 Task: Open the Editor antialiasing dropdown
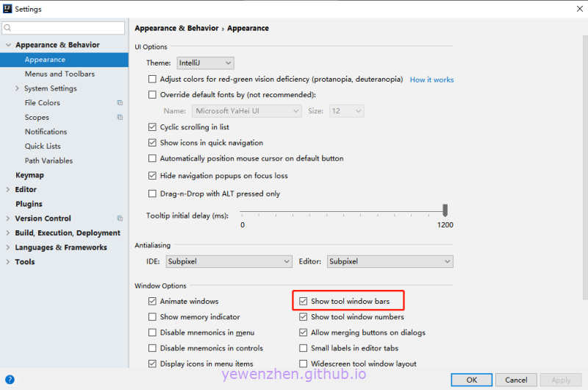click(390, 261)
